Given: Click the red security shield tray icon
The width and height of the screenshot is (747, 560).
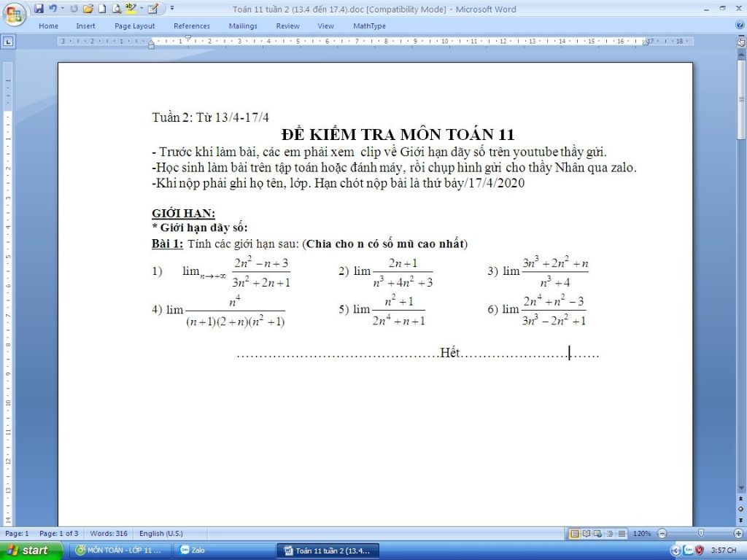Looking at the screenshot, I should coord(700,551).
